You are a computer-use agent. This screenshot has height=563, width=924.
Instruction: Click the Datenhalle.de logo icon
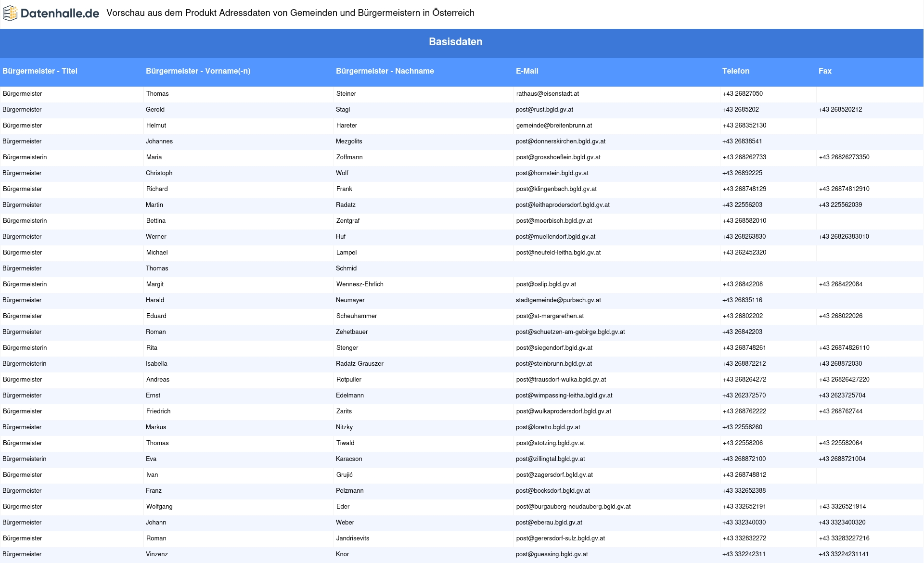(10, 13)
